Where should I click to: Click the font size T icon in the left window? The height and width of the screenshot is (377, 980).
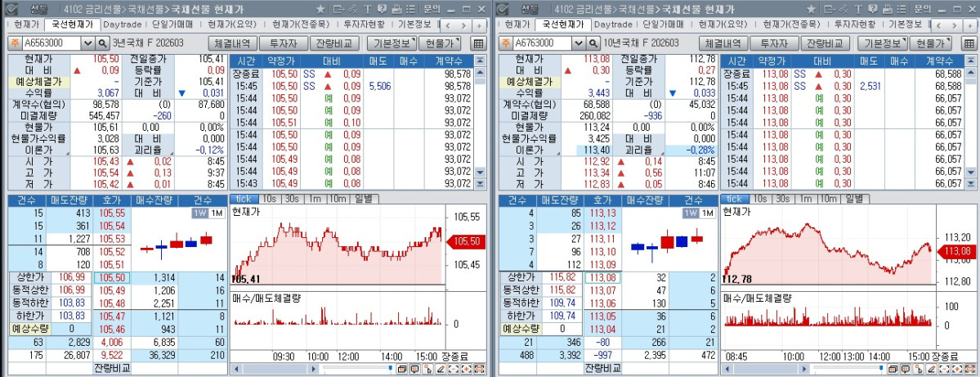pos(368,9)
